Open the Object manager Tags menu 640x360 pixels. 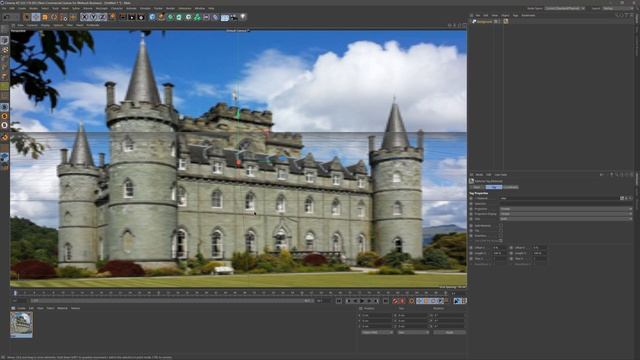[516, 16]
